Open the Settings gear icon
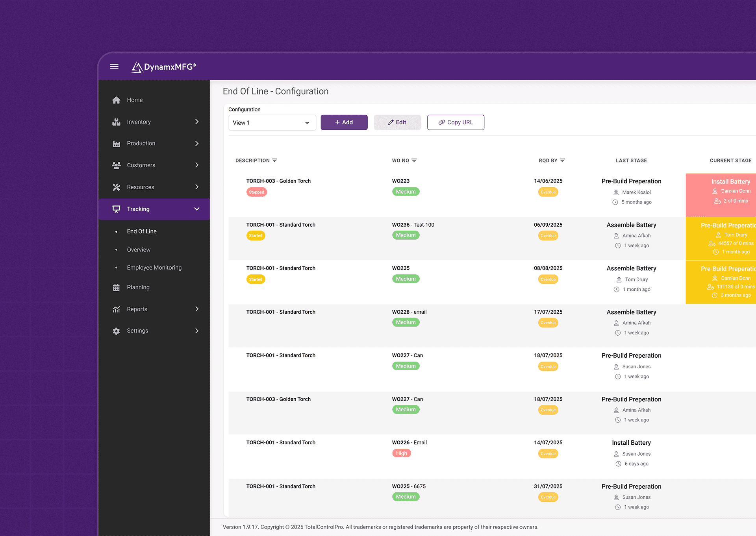756x536 pixels. click(116, 331)
